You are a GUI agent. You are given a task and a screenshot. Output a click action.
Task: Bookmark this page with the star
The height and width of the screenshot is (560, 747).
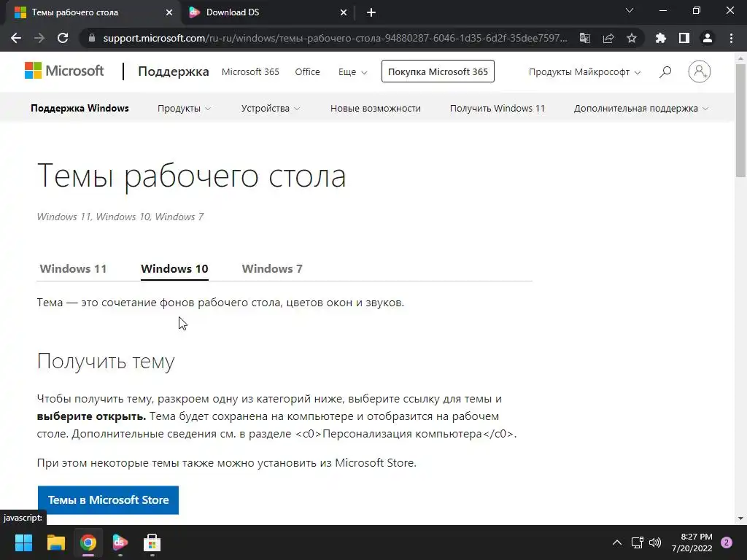point(632,38)
